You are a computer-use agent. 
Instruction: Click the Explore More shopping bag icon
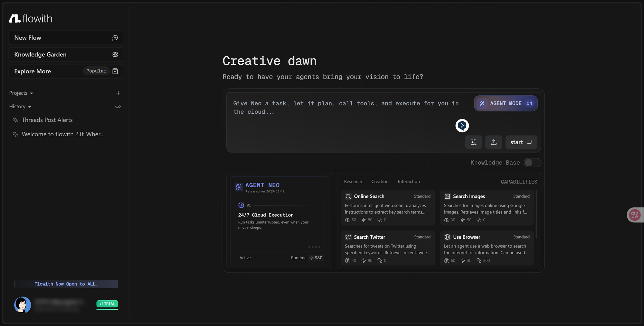tap(115, 71)
